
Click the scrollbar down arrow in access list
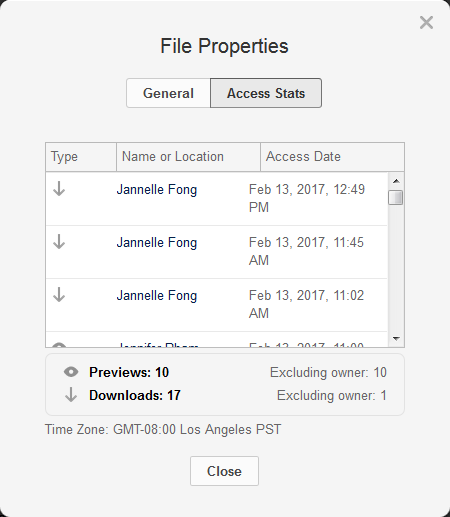coord(396,339)
